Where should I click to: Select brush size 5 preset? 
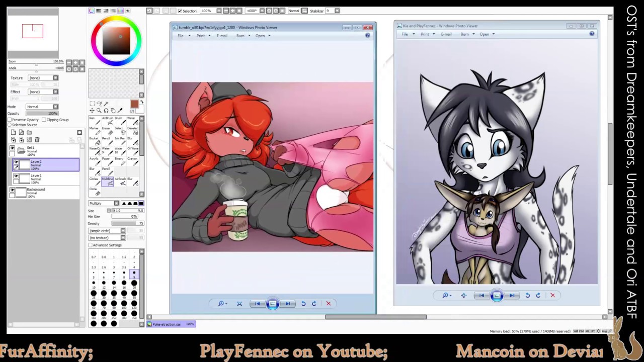coord(94,275)
